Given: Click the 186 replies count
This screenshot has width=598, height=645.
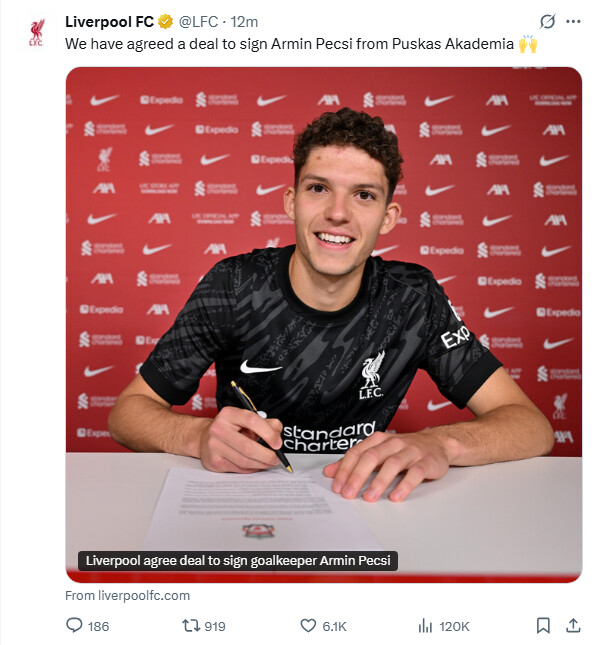Looking at the screenshot, I should pyautogui.click(x=99, y=626).
